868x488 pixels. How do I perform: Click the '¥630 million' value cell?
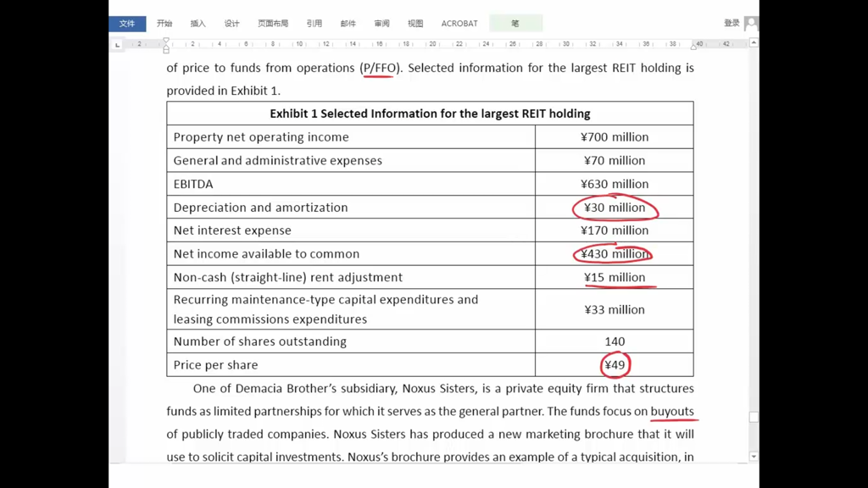(x=615, y=184)
